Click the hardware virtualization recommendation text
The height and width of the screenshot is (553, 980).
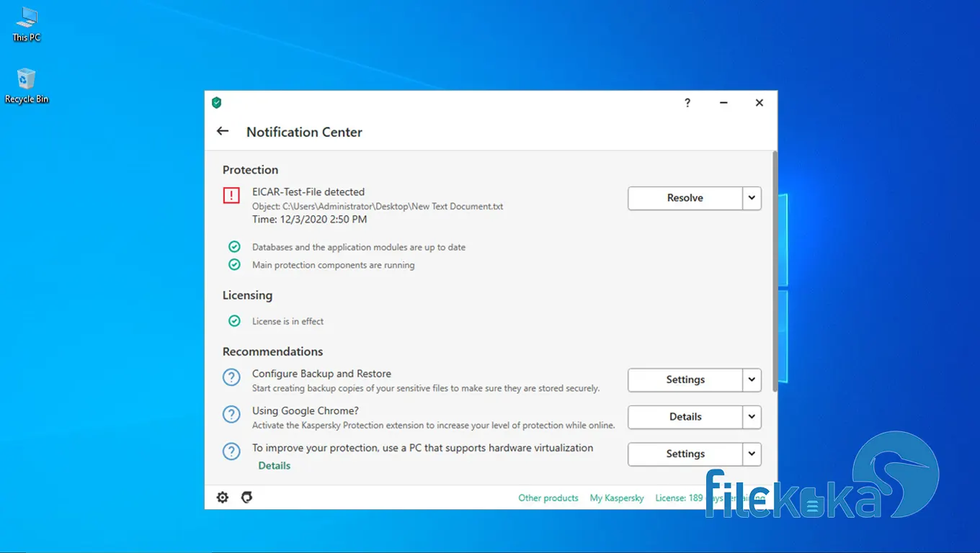tap(423, 448)
